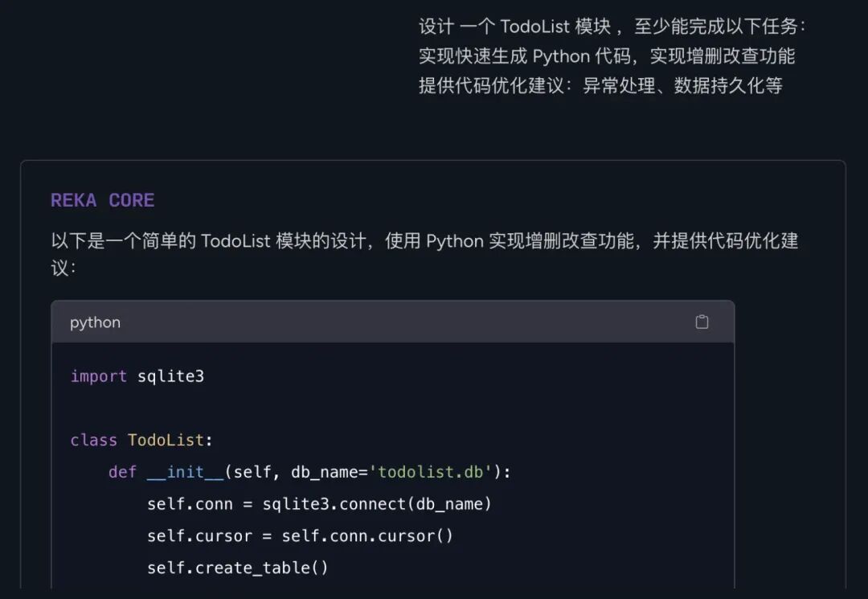The height and width of the screenshot is (599, 868).
Task: Click the reply text starting '以下是一个简单的 TodoList'
Action: (x=424, y=254)
